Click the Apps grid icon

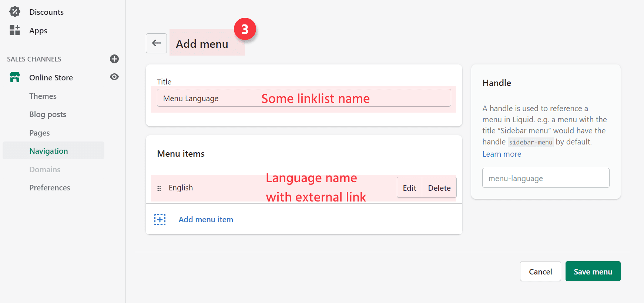(x=15, y=30)
